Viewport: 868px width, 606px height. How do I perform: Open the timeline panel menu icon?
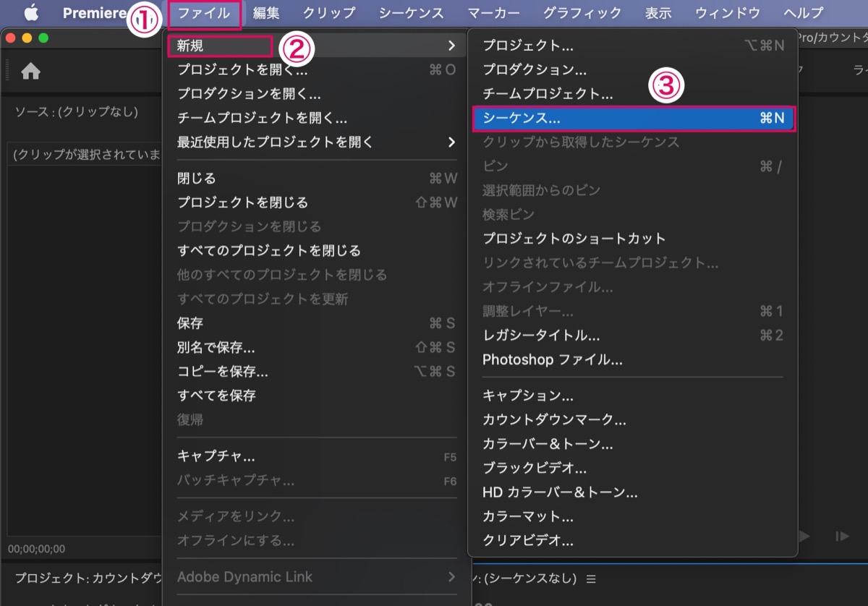coord(591,579)
